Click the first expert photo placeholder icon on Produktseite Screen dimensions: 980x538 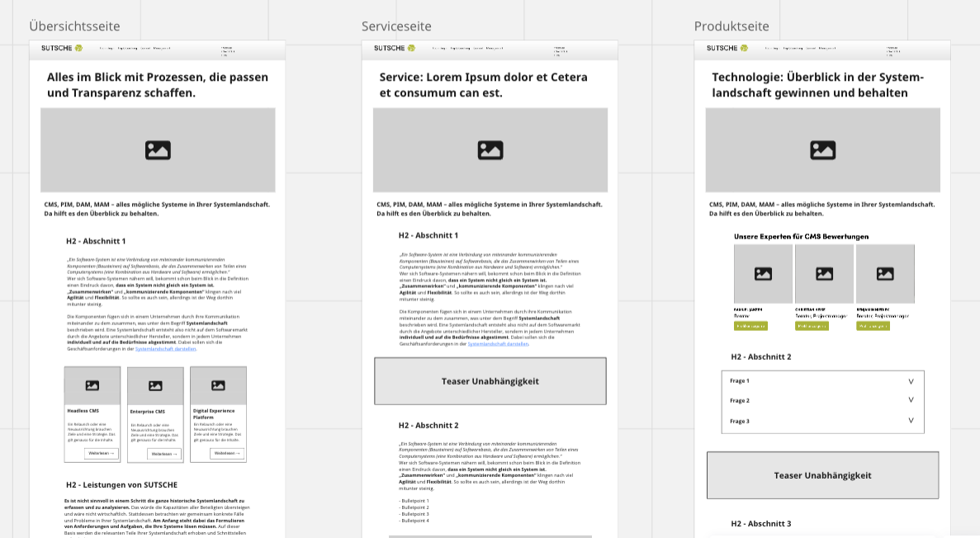click(x=763, y=275)
